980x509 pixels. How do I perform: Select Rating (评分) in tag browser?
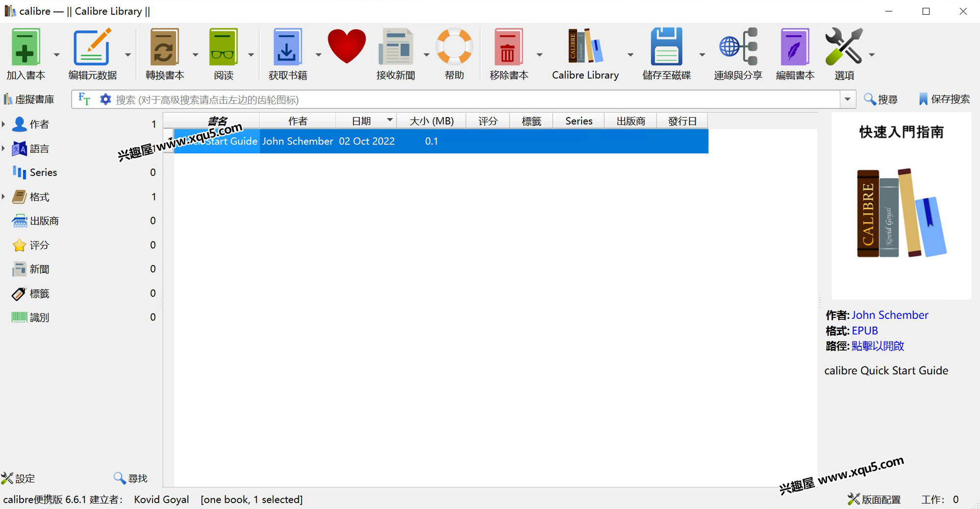pos(39,245)
